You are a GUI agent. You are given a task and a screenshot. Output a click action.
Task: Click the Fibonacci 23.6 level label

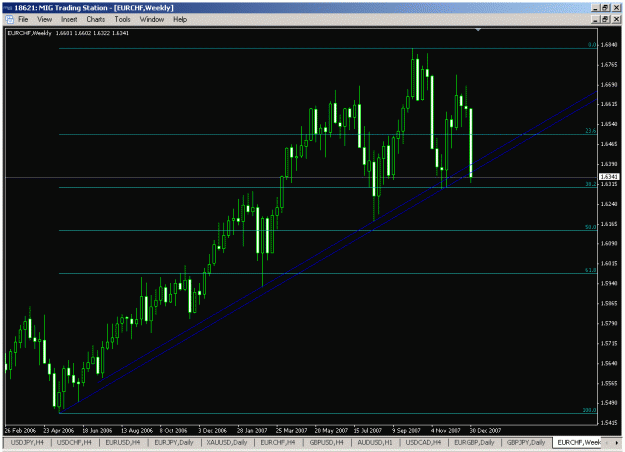pyautogui.click(x=591, y=131)
